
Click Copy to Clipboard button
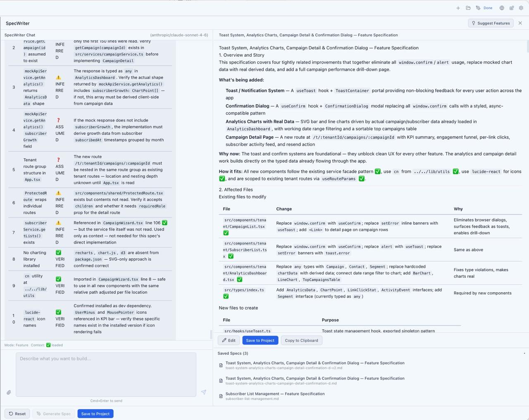301,340
